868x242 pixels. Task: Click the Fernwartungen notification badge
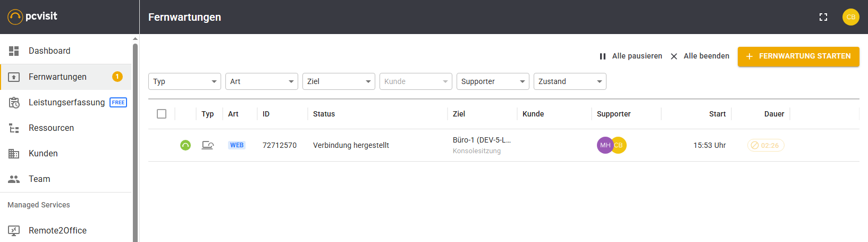click(x=117, y=77)
